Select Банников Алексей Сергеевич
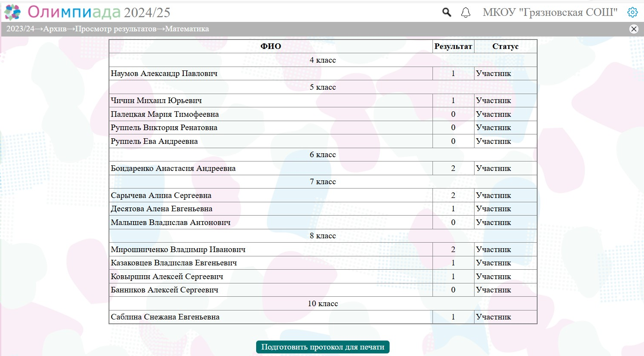The width and height of the screenshot is (644, 356). point(164,290)
